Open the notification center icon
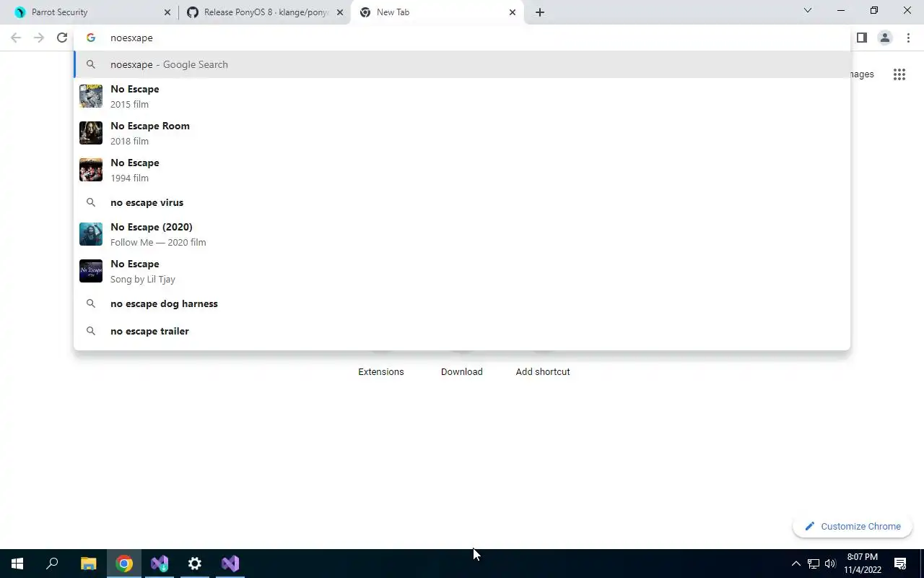 point(901,564)
